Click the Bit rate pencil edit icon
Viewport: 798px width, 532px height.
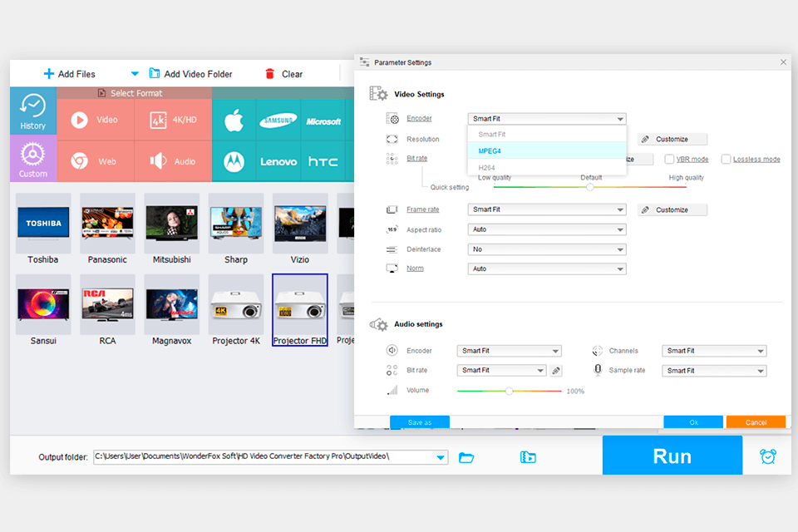pos(555,370)
